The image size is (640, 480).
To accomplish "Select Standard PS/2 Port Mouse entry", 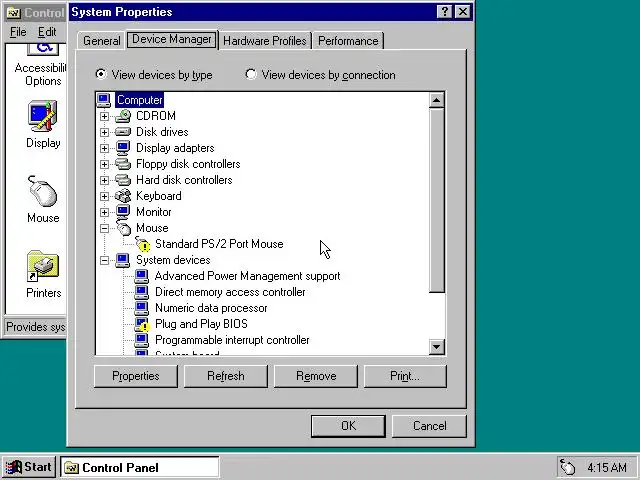I will pos(219,244).
